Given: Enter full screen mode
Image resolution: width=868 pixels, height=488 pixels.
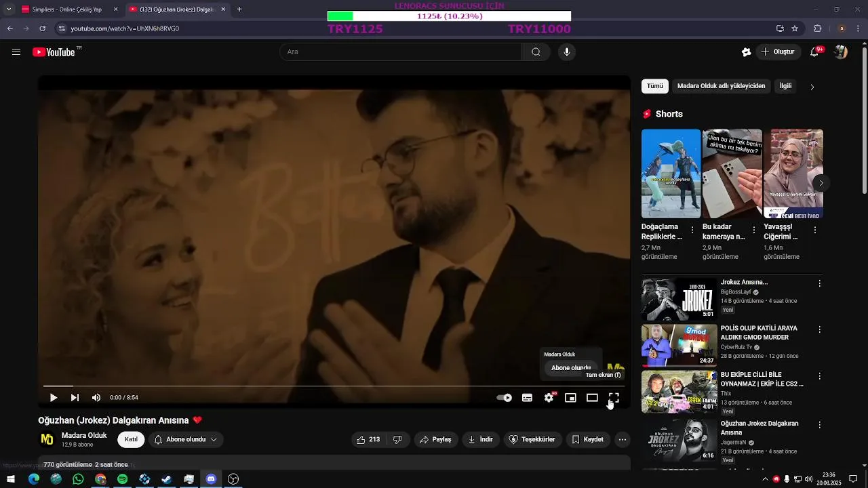Looking at the screenshot, I should coord(614,398).
